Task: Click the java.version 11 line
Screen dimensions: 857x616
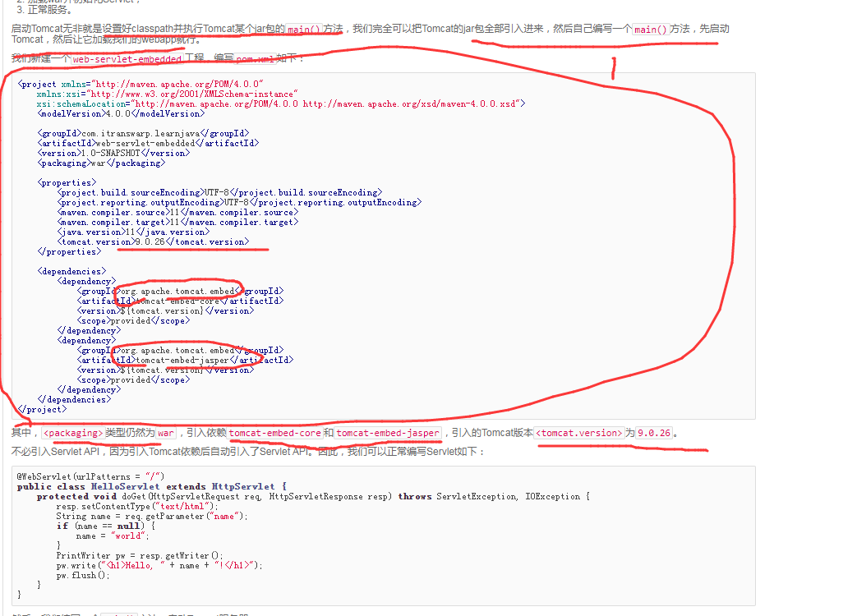Action: (133, 232)
